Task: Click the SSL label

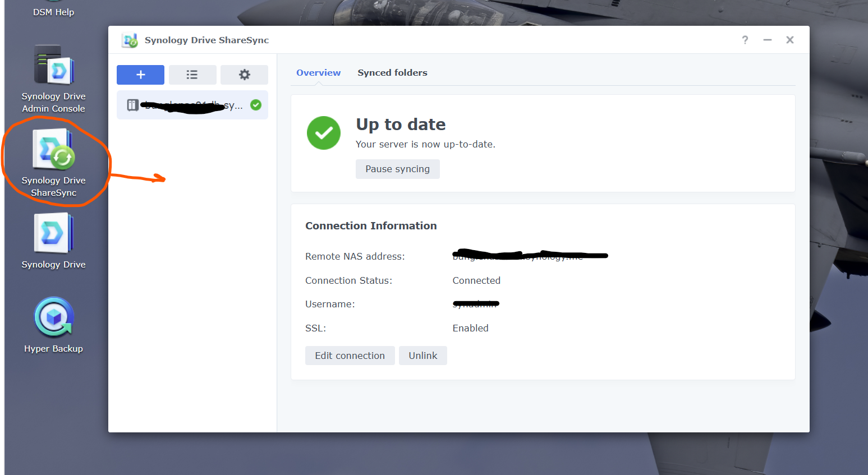Action: pyautogui.click(x=315, y=328)
